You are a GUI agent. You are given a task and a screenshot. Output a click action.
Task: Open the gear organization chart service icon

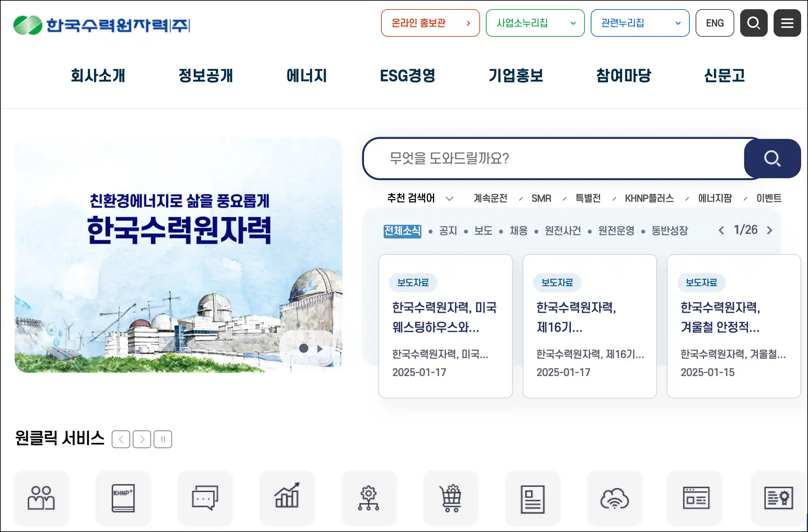369,498
